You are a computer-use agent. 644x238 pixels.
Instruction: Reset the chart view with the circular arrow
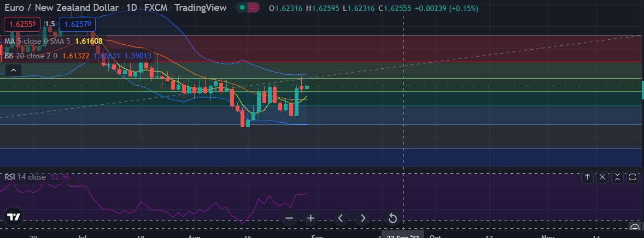click(x=393, y=218)
